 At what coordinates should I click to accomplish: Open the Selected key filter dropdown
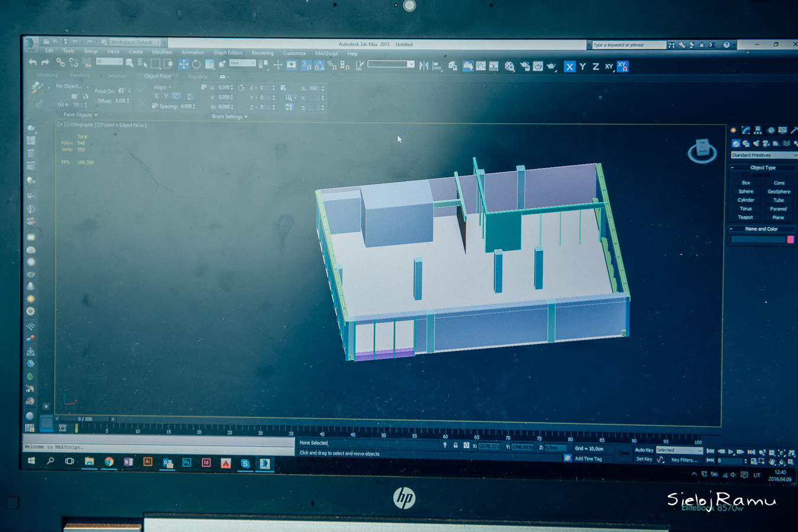tap(679, 450)
